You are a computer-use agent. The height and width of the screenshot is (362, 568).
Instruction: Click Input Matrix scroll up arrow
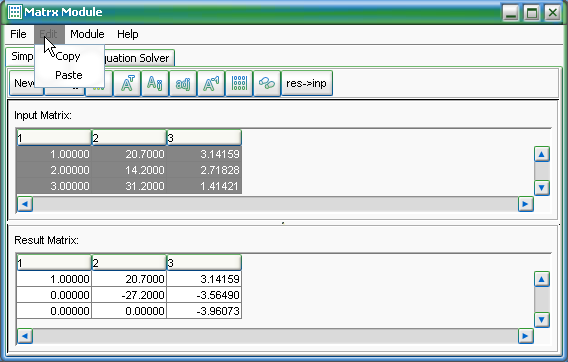(x=542, y=155)
